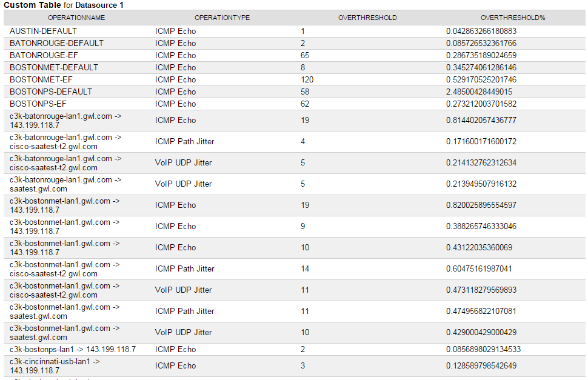Click the BATONROUGE-EF operation name
Viewport: 588px width, 380px height.
click(44, 56)
